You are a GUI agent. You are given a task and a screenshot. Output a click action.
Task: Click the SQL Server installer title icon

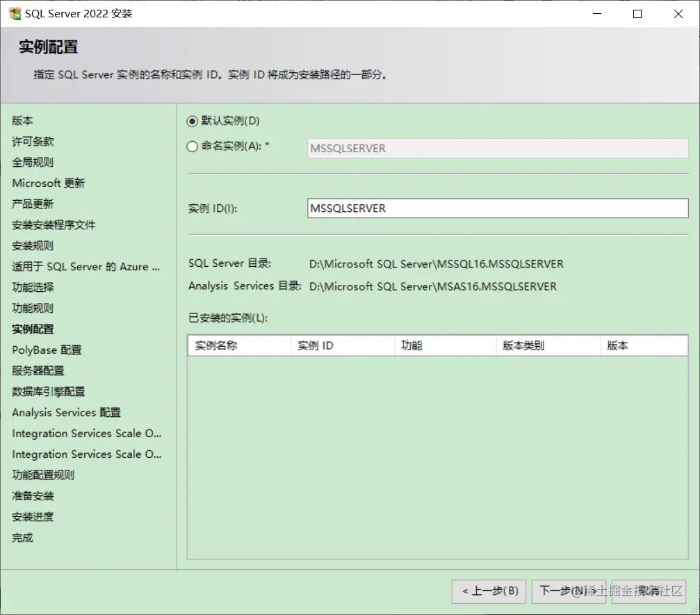(x=15, y=14)
